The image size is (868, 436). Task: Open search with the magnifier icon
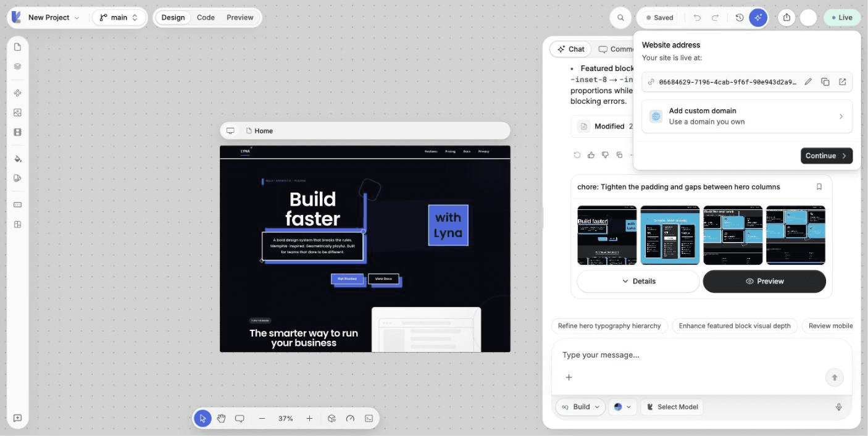[620, 18]
